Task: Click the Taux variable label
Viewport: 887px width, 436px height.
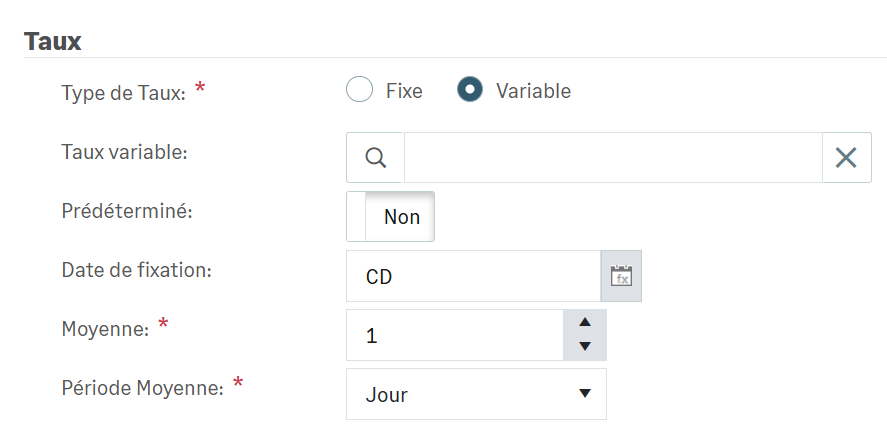Action: (125, 152)
